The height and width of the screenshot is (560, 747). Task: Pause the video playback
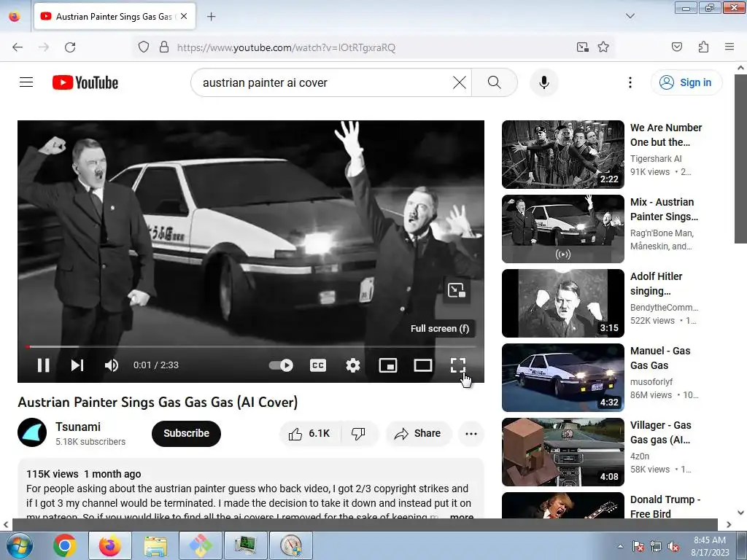(43, 365)
